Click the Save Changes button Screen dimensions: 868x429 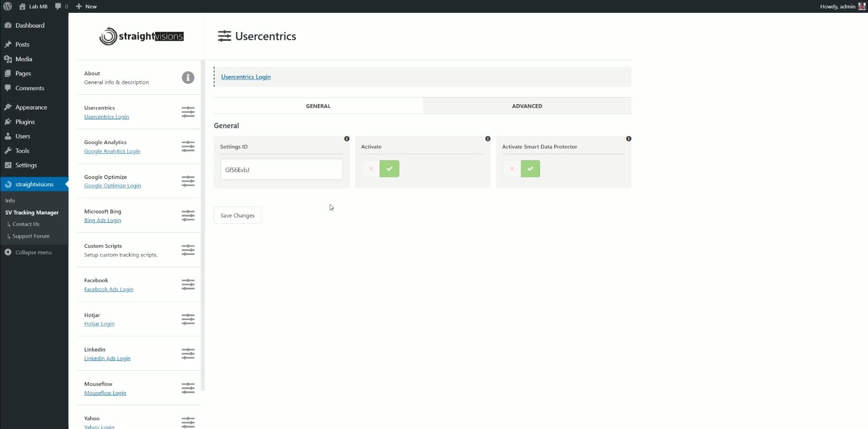237,215
